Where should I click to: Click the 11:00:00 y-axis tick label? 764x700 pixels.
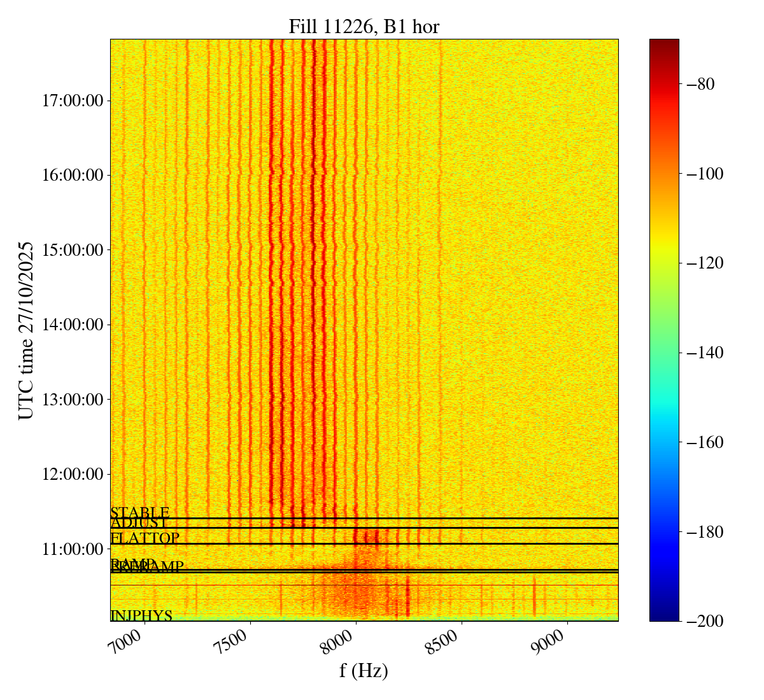pyautogui.click(x=73, y=549)
